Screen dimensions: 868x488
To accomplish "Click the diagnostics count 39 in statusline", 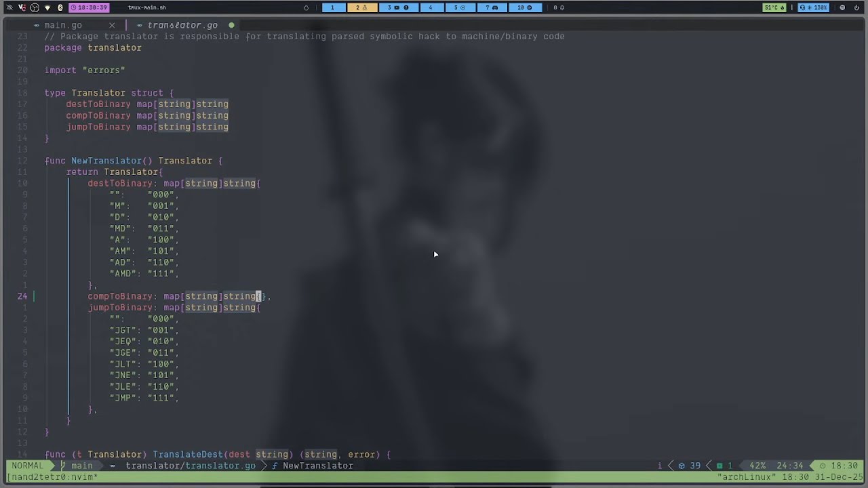I will pos(691,466).
